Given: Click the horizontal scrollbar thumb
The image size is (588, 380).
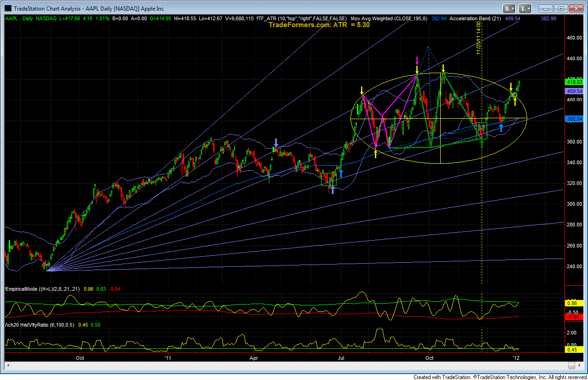Looking at the screenshot, I should pos(571,365).
